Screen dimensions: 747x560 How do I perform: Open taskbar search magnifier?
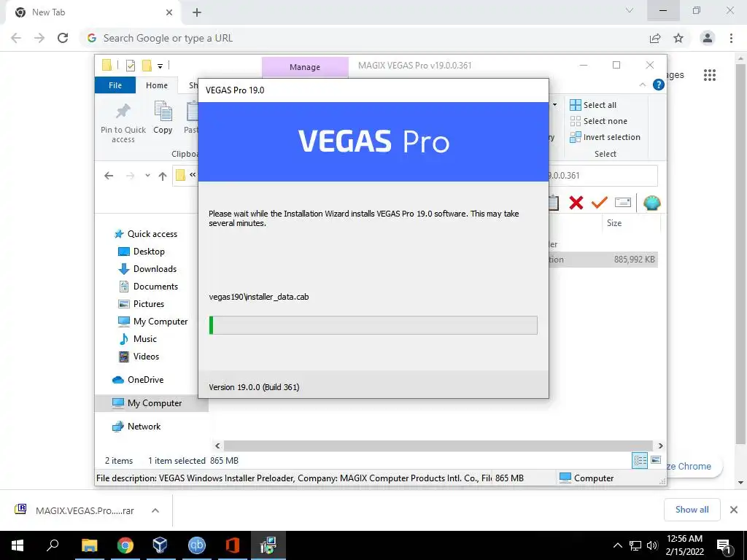[x=53, y=545]
